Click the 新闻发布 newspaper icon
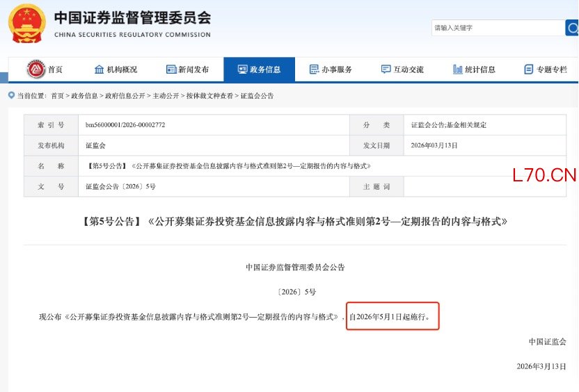This screenshot has height=392, width=579. (x=171, y=70)
